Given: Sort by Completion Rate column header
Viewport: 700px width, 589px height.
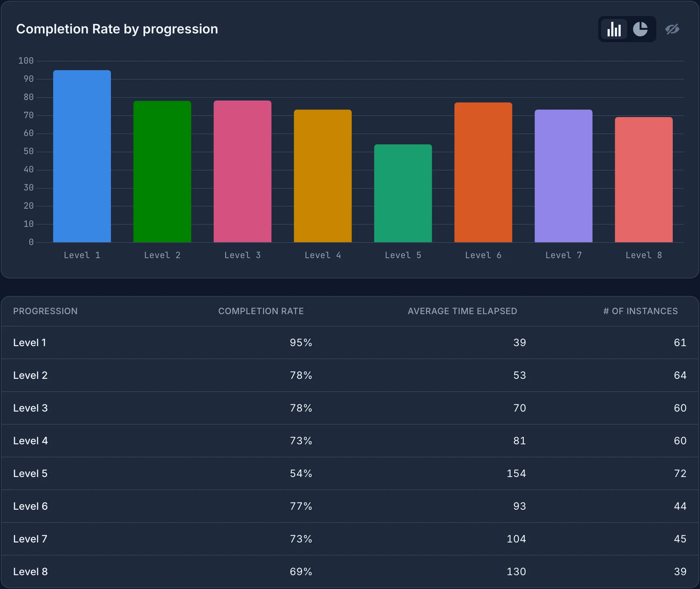Looking at the screenshot, I should pos(261,311).
